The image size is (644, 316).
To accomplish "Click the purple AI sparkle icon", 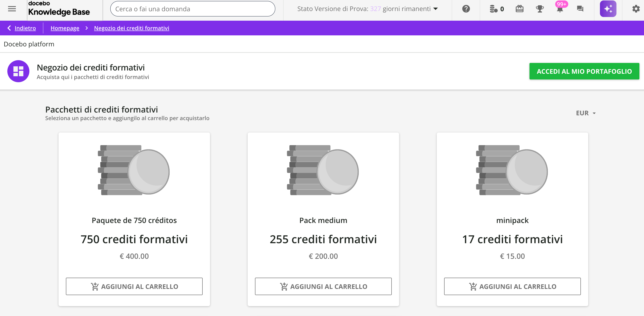I will coord(608,9).
